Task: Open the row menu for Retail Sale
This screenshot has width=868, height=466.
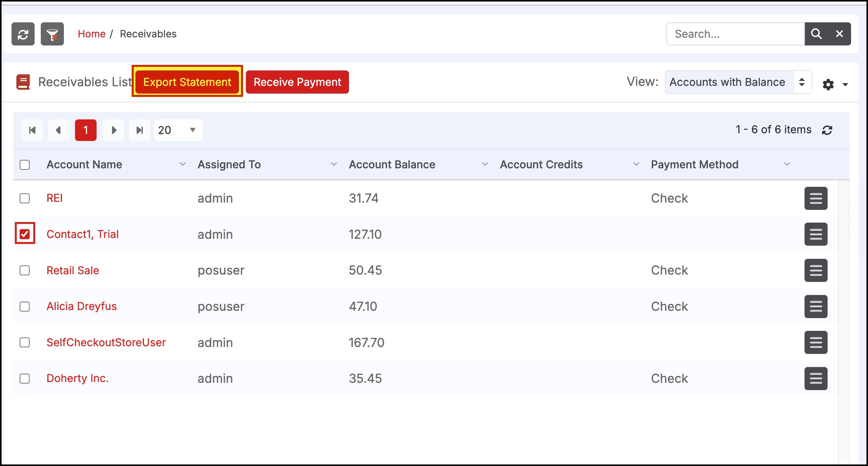Action: click(816, 270)
